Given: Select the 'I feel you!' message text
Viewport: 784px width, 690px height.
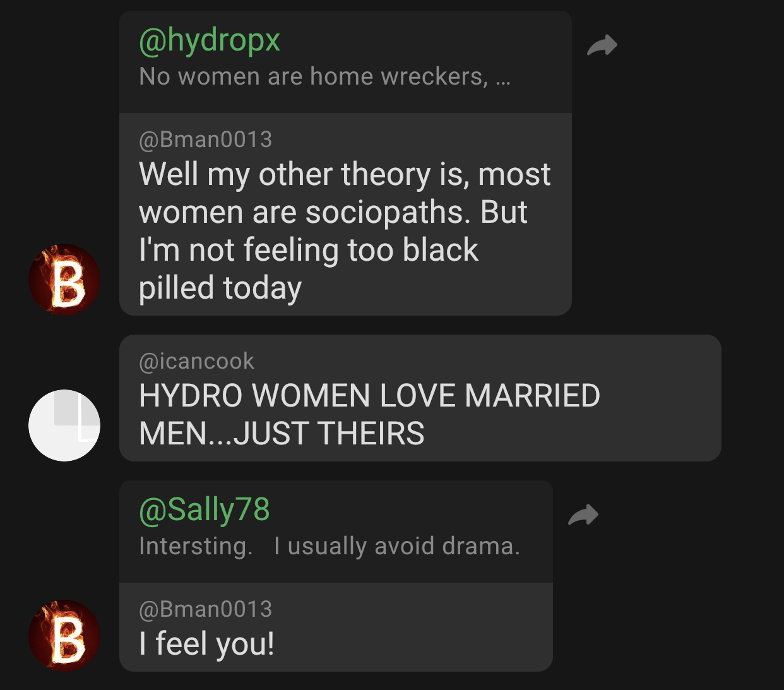Looking at the screenshot, I should [207, 644].
